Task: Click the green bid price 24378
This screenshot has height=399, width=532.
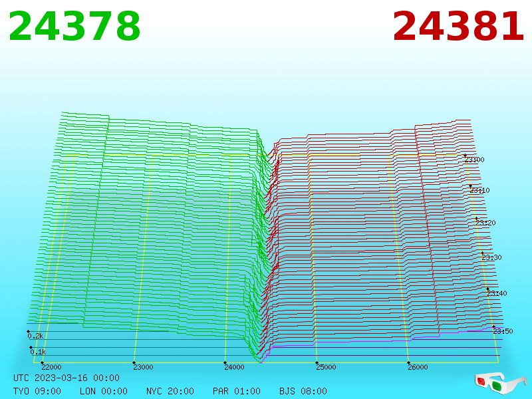Action: [74, 27]
